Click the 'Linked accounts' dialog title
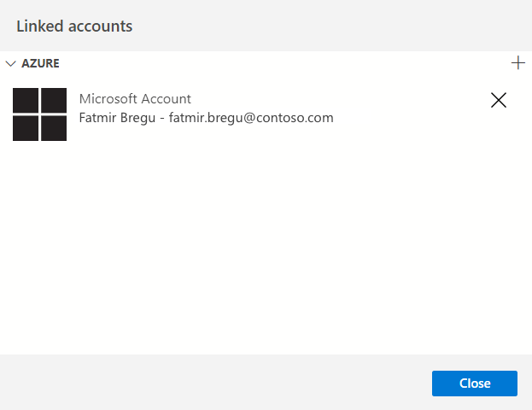Screen dimensions: 532x410 click(x=74, y=26)
